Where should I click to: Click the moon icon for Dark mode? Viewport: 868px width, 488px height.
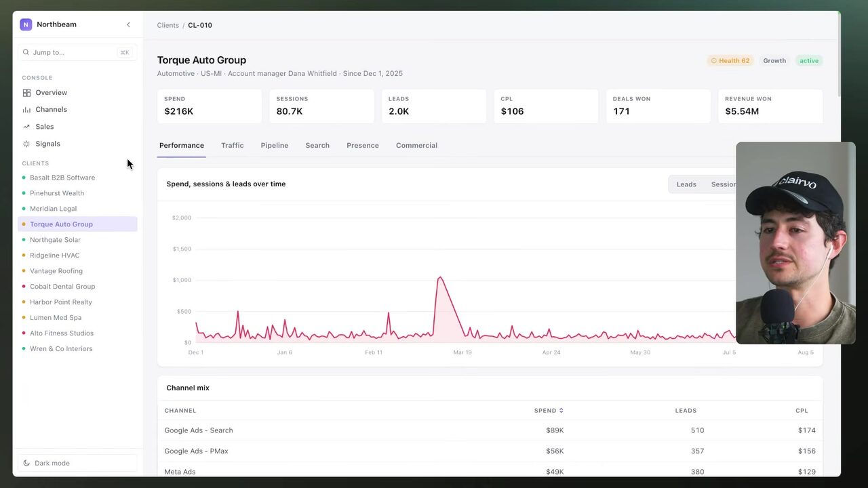click(26, 463)
